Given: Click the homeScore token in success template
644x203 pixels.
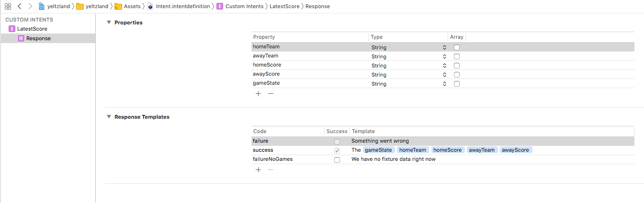Looking at the screenshot, I should tap(448, 150).
